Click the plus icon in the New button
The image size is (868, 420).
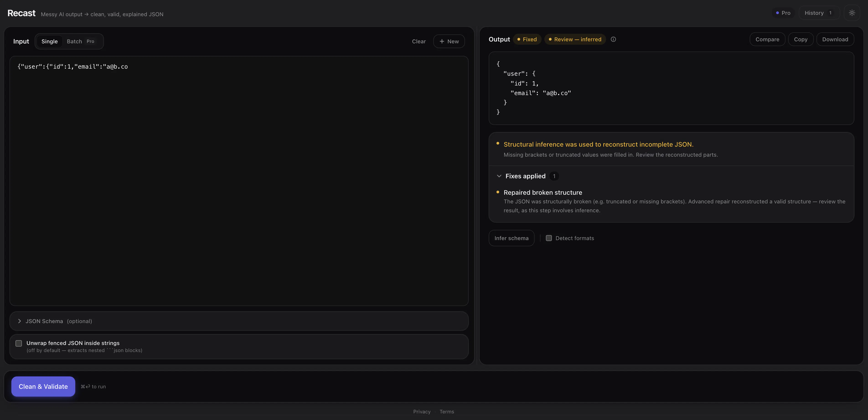(x=442, y=41)
